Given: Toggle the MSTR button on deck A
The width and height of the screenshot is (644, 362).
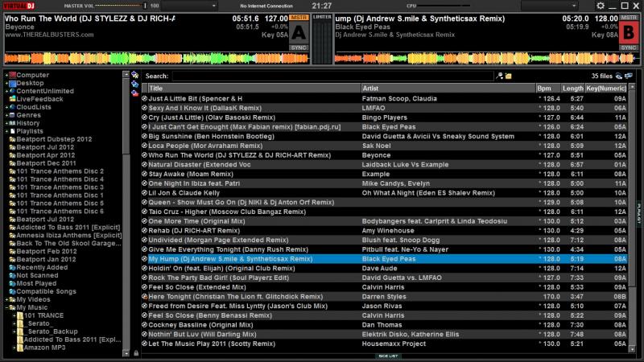Looking at the screenshot, I should click(299, 18).
